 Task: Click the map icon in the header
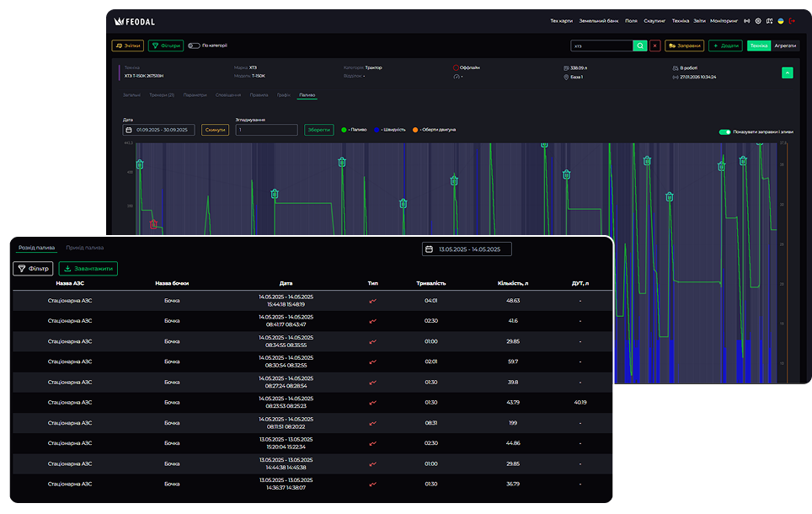point(769,20)
